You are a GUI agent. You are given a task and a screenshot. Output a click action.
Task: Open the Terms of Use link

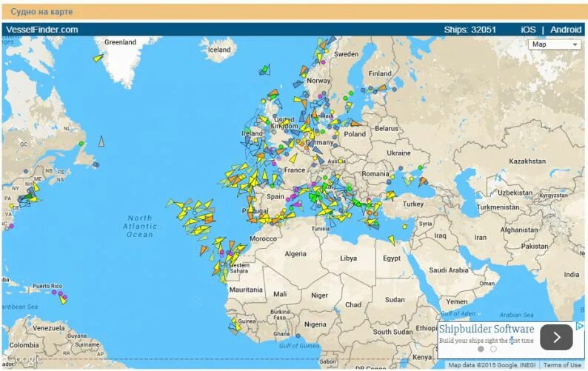pos(562,365)
